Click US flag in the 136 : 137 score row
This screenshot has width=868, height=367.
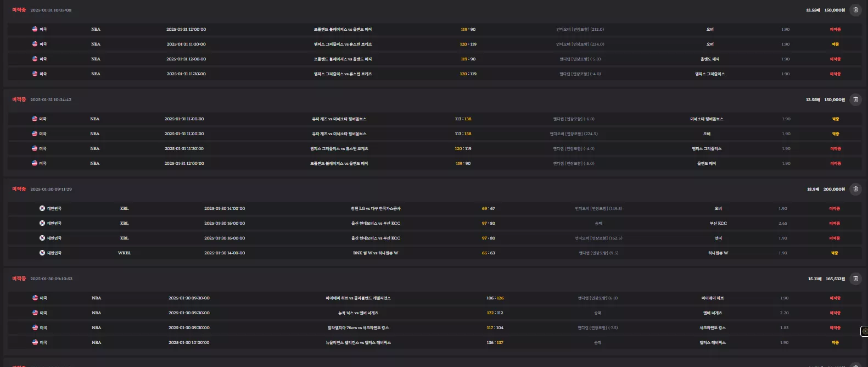pos(35,342)
